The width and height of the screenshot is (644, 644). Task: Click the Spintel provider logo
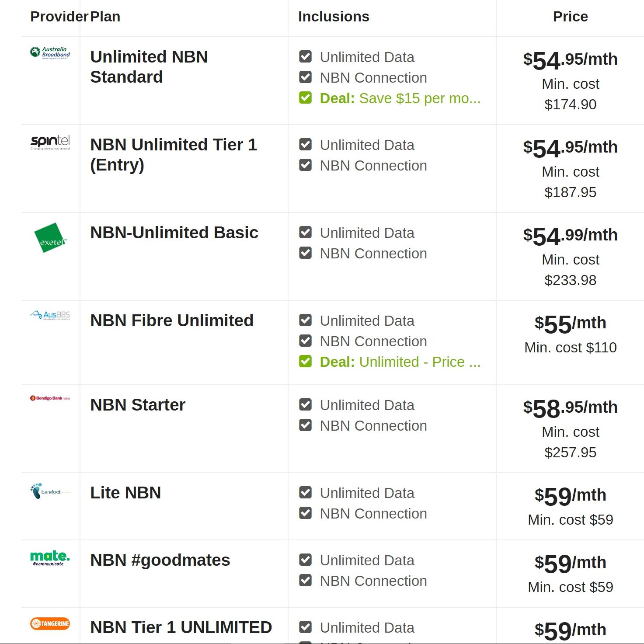50,142
